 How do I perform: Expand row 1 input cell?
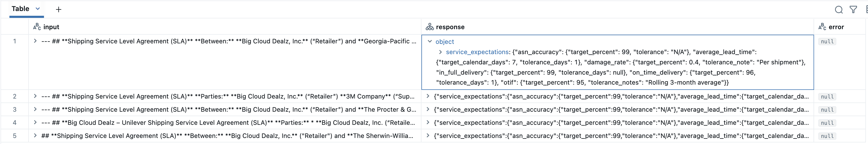[x=35, y=41]
